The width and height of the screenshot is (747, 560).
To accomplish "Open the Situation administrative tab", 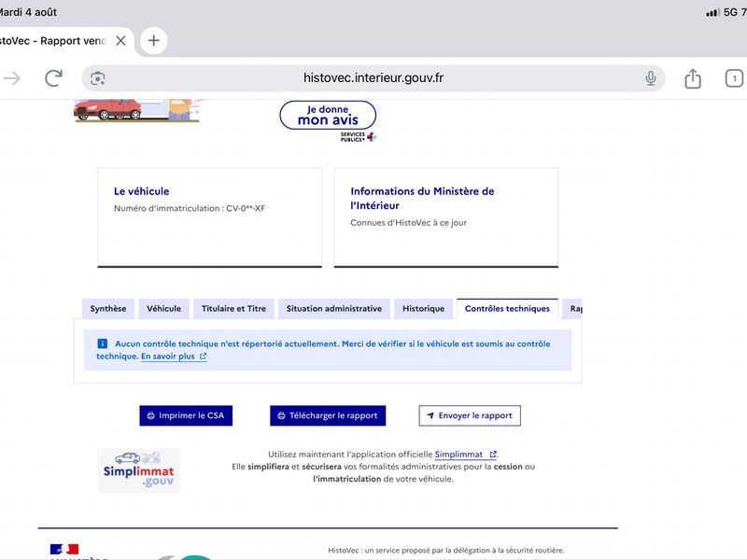I will coord(334,309).
